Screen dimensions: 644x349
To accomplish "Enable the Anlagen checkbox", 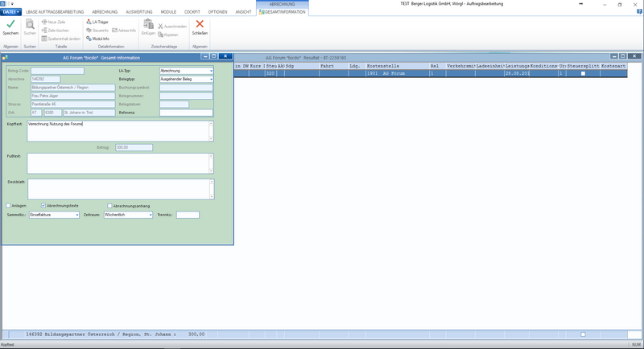I will 8,206.
